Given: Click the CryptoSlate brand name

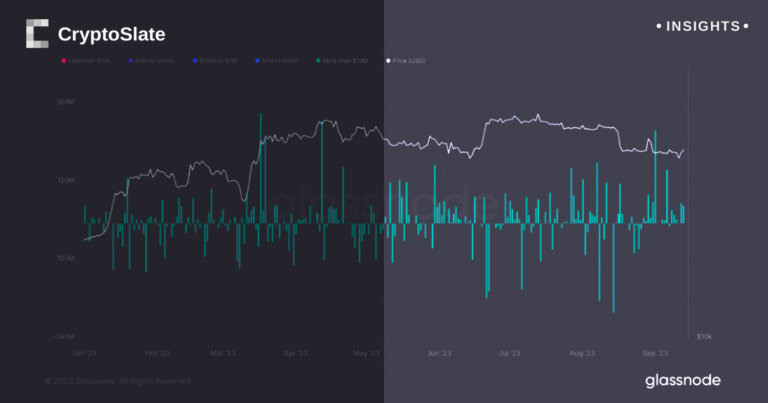Looking at the screenshot, I should (112, 34).
